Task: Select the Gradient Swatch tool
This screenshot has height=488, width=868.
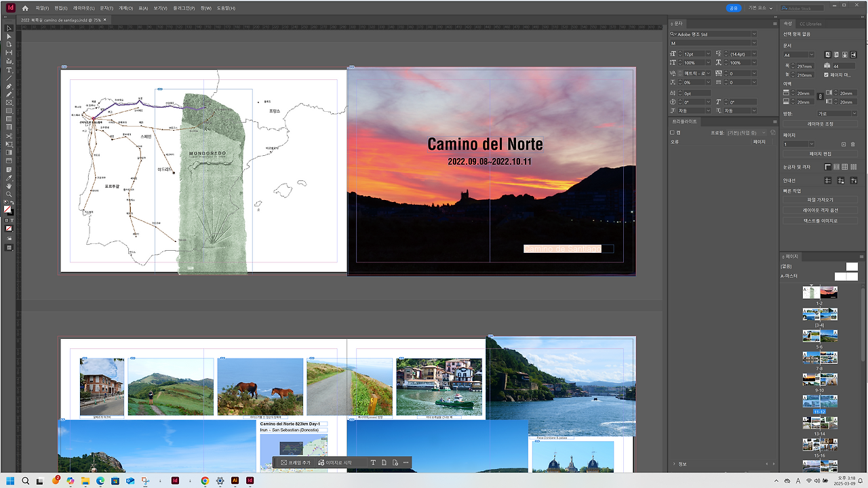Action: 9,152
